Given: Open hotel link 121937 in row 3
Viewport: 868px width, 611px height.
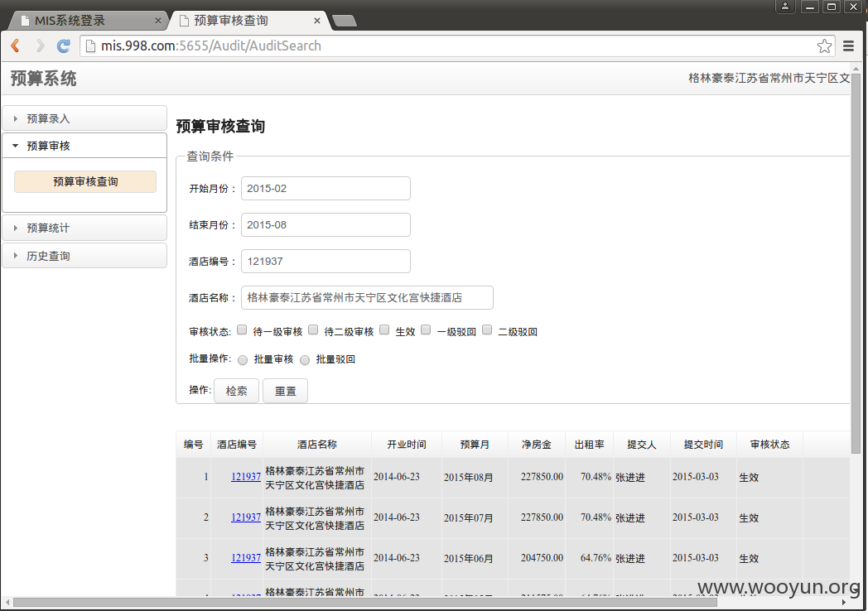Looking at the screenshot, I should [246, 558].
